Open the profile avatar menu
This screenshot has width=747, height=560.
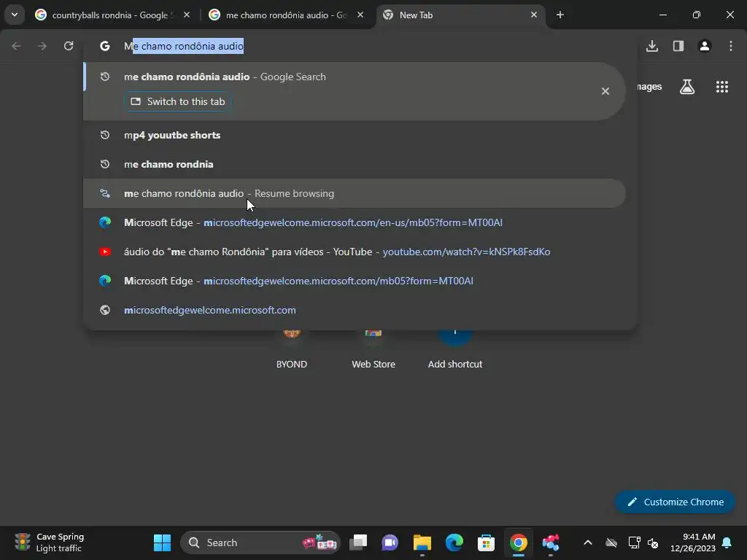pyautogui.click(x=705, y=46)
